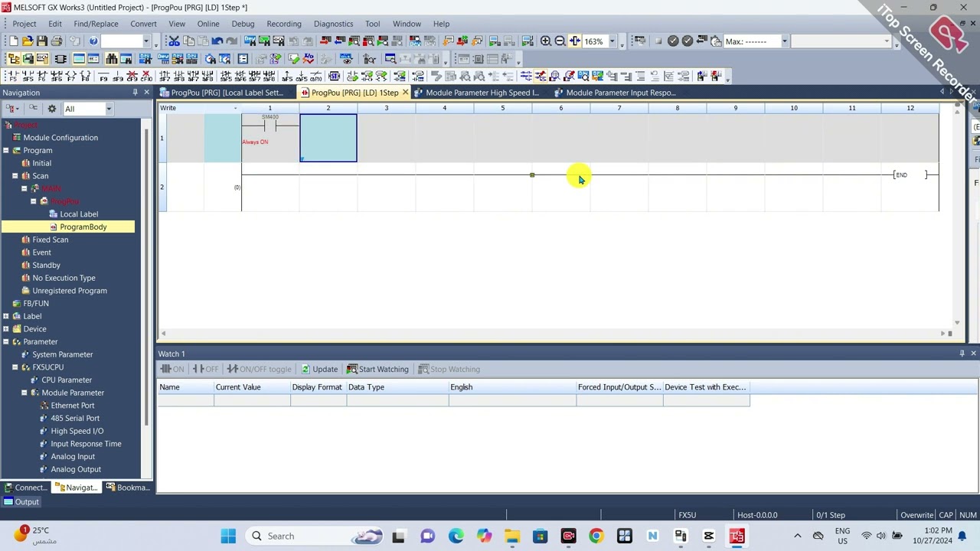The width and height of the screenshot is (980, 551).
Task: Click the taskbar Search box
Action: 316,536
